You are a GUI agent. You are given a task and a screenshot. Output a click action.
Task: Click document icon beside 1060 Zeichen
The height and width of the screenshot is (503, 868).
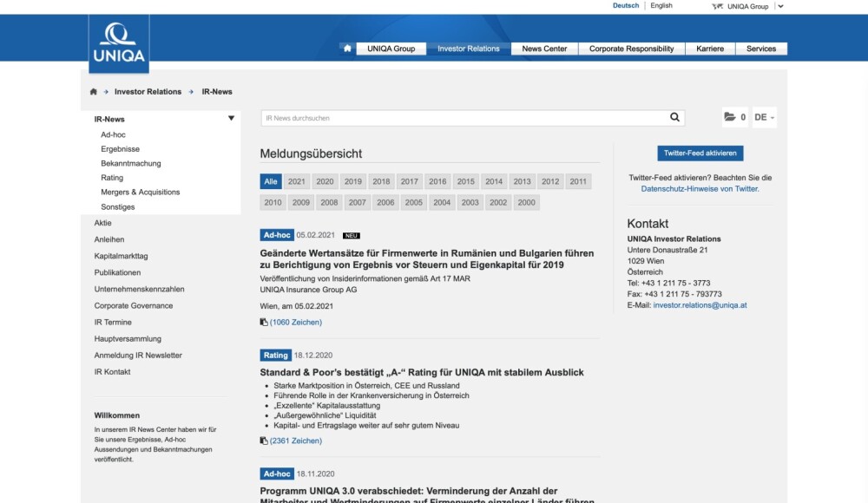click(264, 323)
